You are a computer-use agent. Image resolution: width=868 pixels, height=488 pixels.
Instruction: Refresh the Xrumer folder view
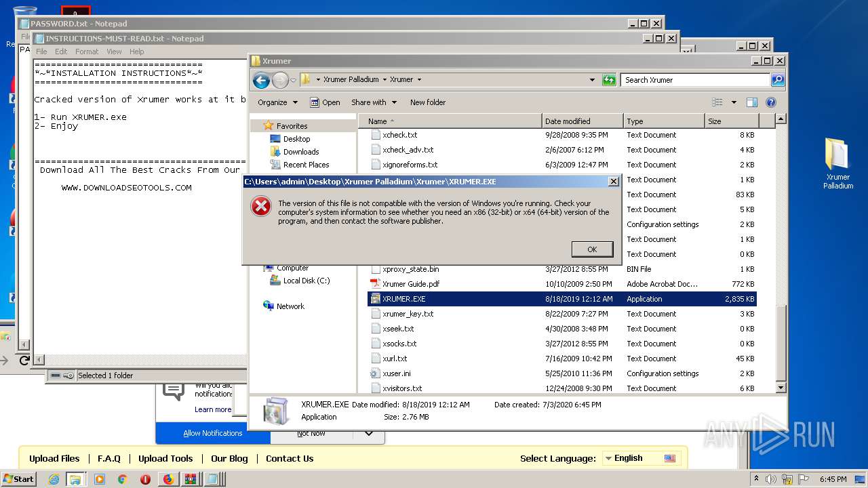click(x=608, y=80)
